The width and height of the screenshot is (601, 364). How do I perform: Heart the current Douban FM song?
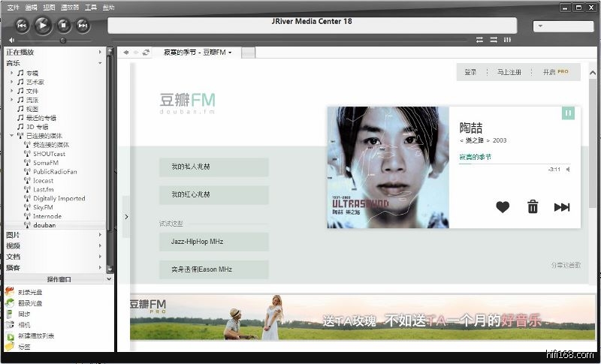click(503, 207)
